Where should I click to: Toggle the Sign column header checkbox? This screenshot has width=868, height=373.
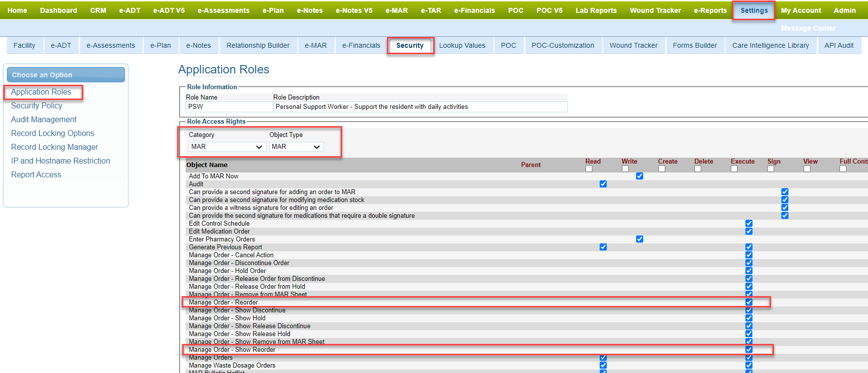coord(771,169)
